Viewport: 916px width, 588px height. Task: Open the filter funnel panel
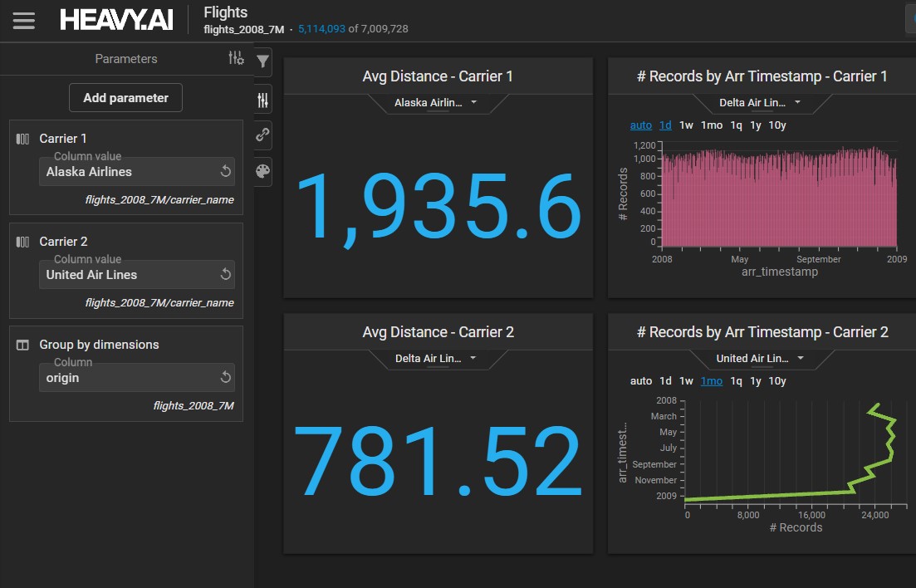262,61
